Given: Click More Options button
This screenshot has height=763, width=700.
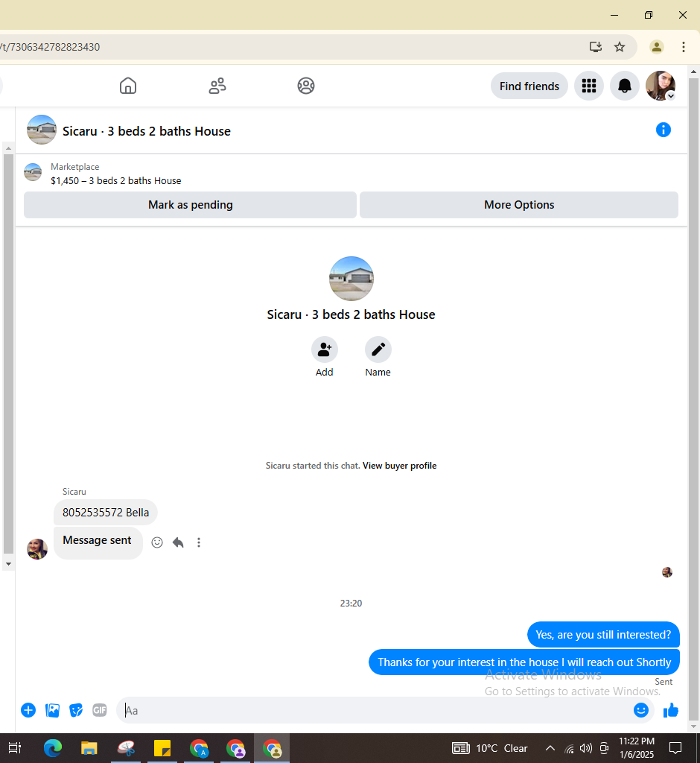Looking at the screenshot, I should tap(519, 205).
